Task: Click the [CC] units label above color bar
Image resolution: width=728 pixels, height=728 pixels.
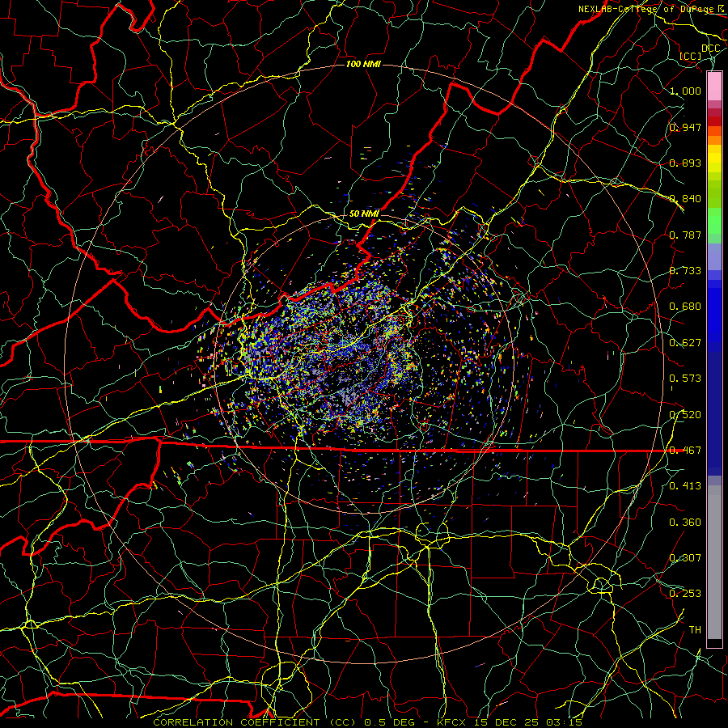Action: coord(691,56)
